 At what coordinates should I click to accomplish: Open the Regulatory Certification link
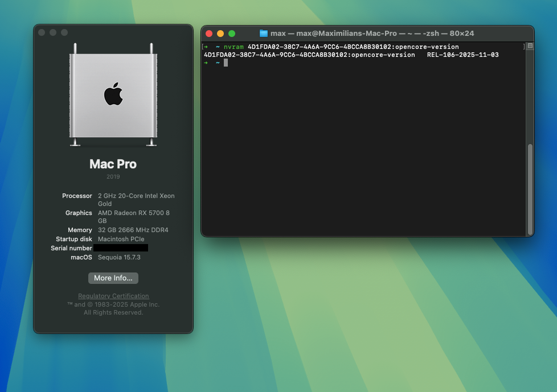coord(113,296)
